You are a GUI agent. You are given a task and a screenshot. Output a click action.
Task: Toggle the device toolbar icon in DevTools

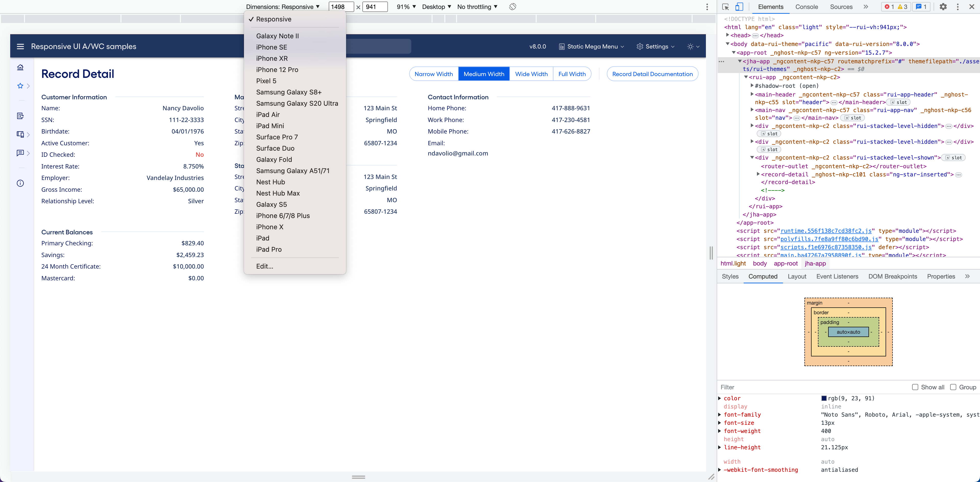pos(739,7)
